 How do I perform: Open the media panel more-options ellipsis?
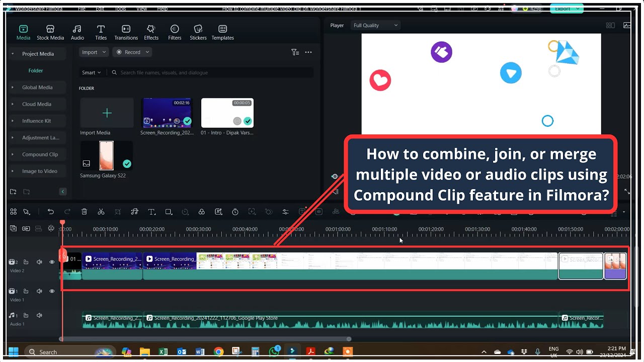pos(308,52)
